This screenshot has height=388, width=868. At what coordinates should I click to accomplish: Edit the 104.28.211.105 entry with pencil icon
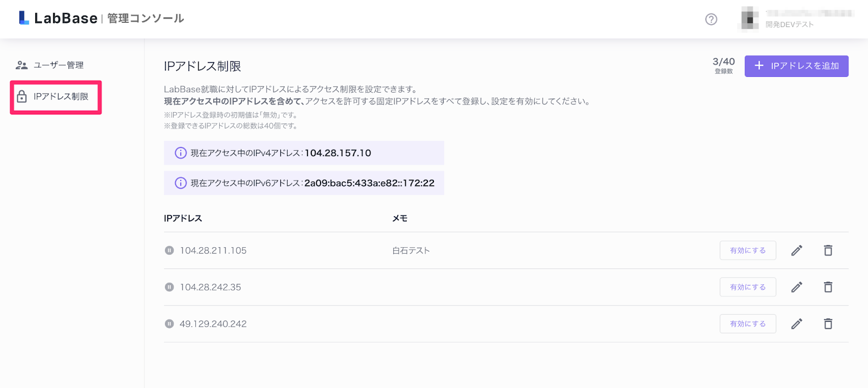click(796, 250)
